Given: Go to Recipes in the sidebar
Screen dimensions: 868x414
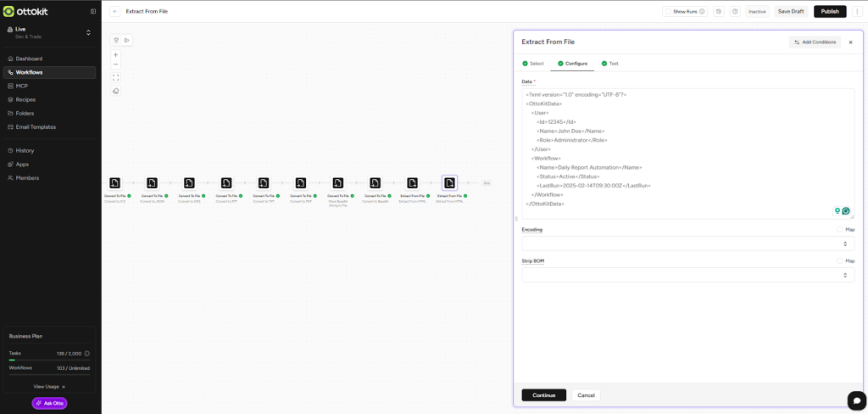Looking at the screenshot, I should (x=25, y=99).
